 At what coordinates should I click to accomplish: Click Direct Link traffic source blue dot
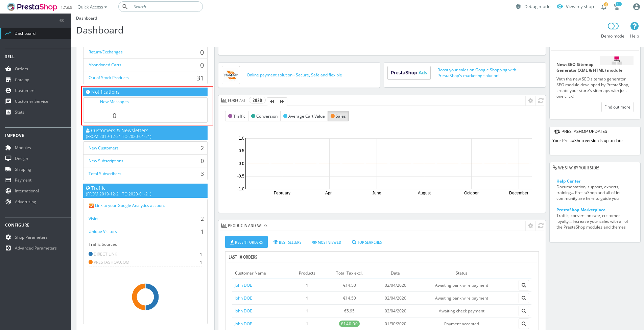click(x=91, y=254)
